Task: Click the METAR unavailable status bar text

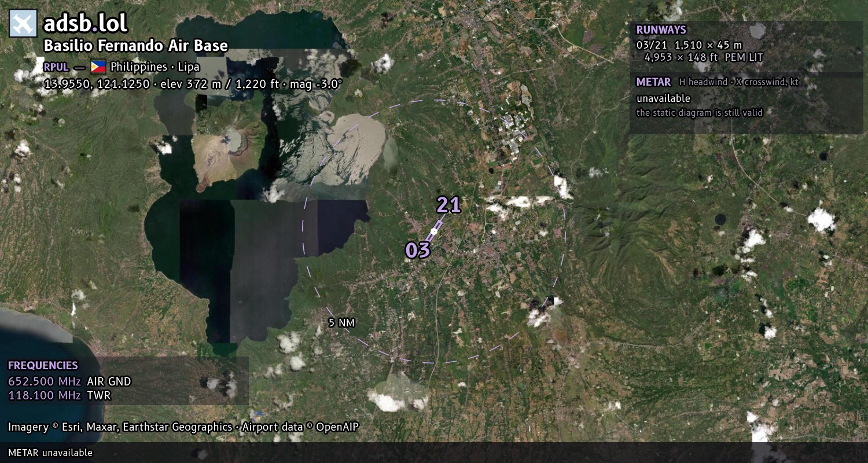Action: pos(50,453)
